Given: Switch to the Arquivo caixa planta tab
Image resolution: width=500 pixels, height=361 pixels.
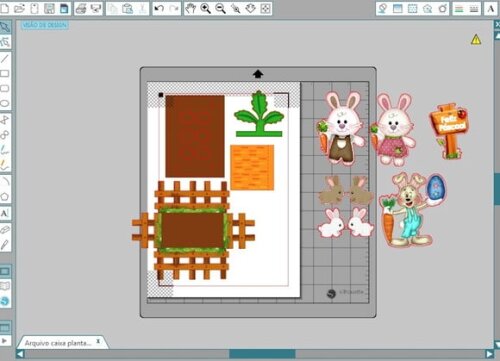Looking at the screenshot, I should pos(58,343).
